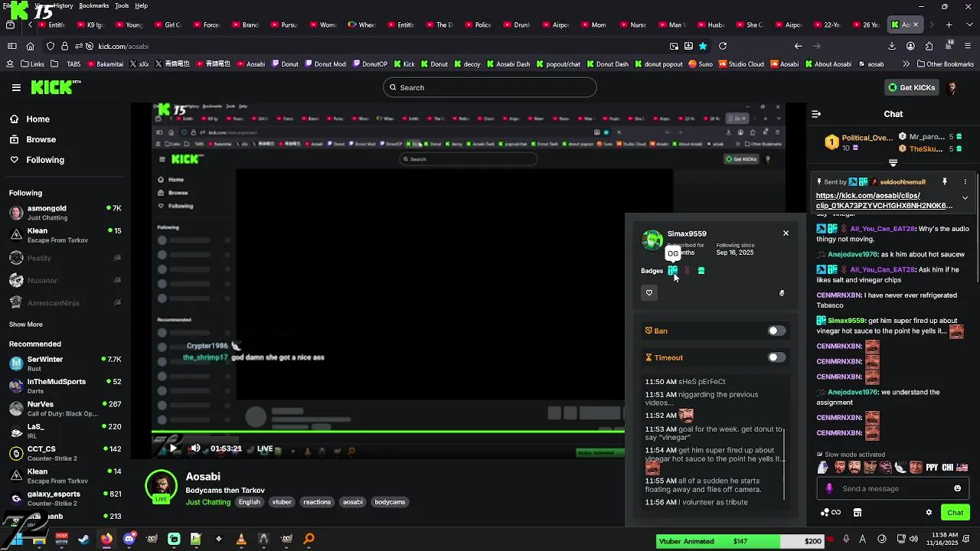Open the pinned kick.com clip link
Image resolution: width=980 pixels, height=551 pixels.
tap(884, 201)
